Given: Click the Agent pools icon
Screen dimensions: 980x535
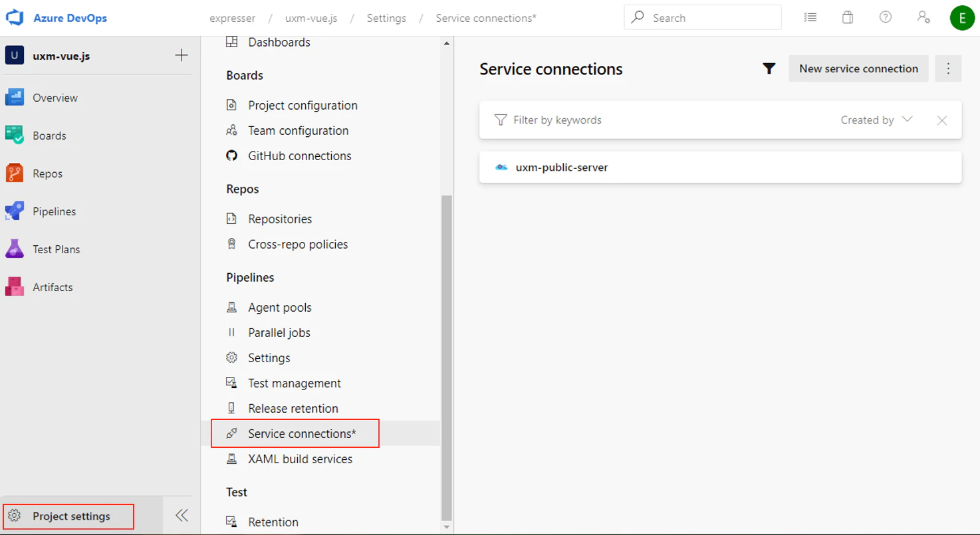Looking at the screenshot, I should click(231, 307).
